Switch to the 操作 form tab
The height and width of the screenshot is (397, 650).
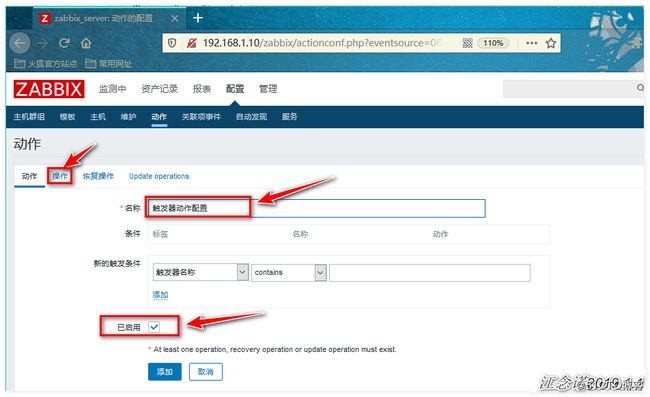(60, 176)
